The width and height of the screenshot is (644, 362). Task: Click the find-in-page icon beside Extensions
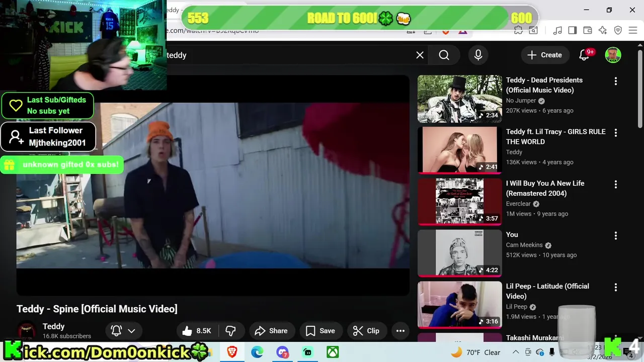[533, 31]
